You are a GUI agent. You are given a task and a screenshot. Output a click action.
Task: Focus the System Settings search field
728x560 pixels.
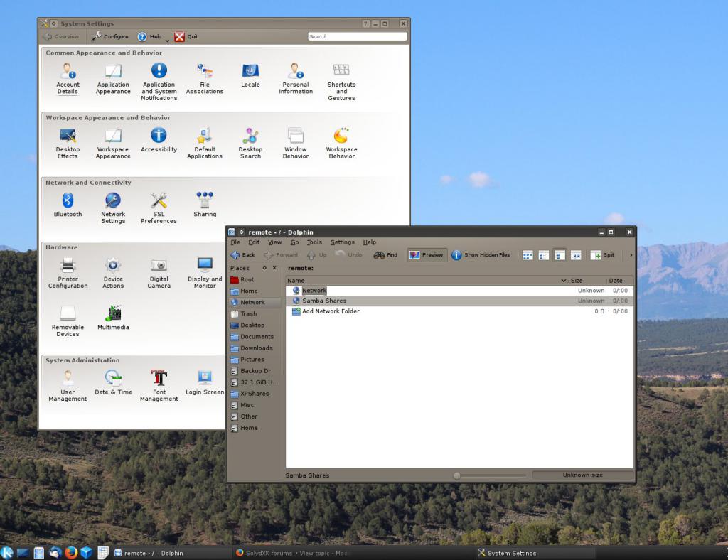[358, 36]
